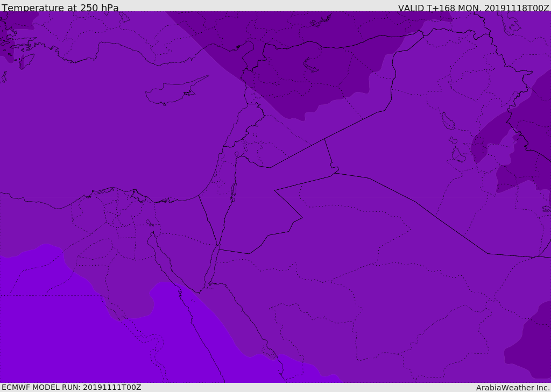This screenshot has height=392, width=551.
Task: Select the Dead Sea outline
Action: click(234, 190)
